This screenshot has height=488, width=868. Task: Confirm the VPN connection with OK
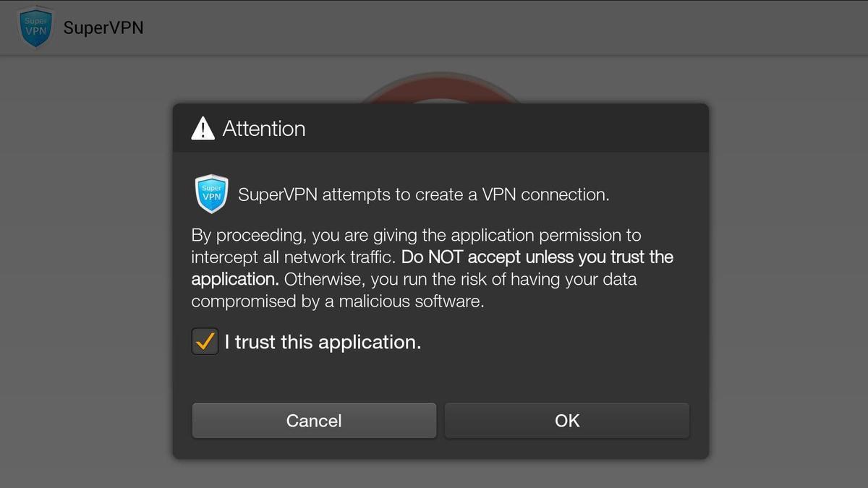pos(567,420)
